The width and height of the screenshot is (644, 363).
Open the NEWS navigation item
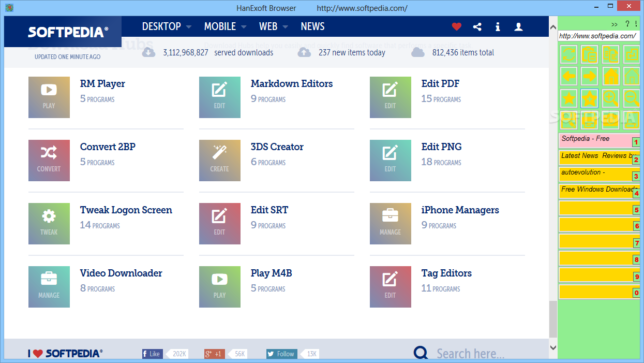point(312,26)
